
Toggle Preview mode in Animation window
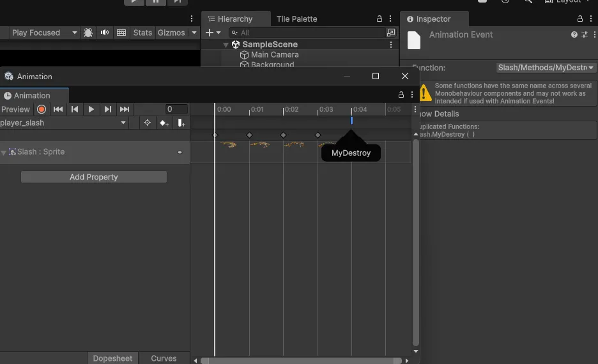tap(15, 109)
